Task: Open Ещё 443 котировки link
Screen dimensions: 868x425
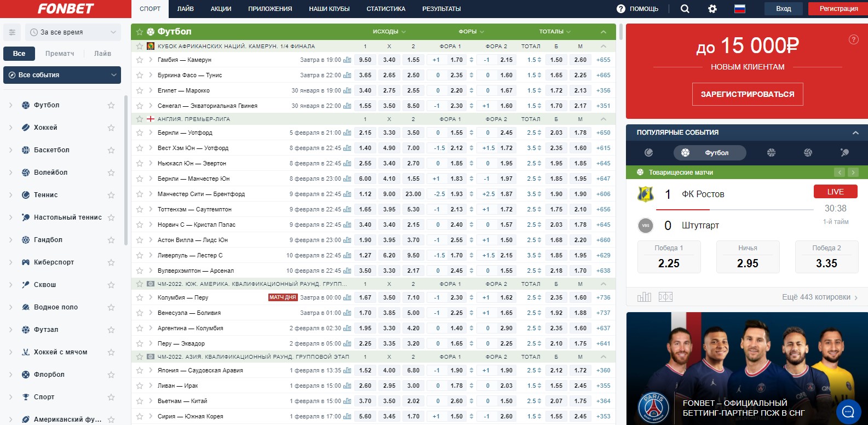Action: (x=820, y=297)
